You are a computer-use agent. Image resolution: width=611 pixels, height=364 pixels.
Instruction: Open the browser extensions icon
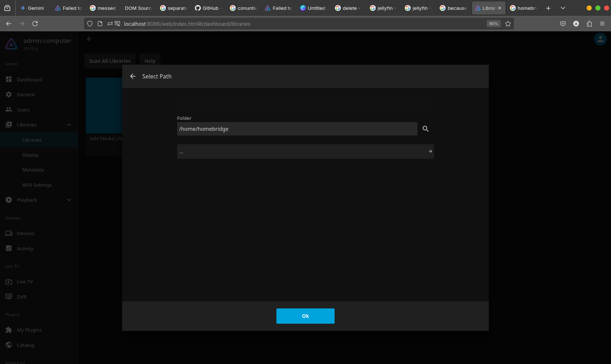click(x=589, y=24)
